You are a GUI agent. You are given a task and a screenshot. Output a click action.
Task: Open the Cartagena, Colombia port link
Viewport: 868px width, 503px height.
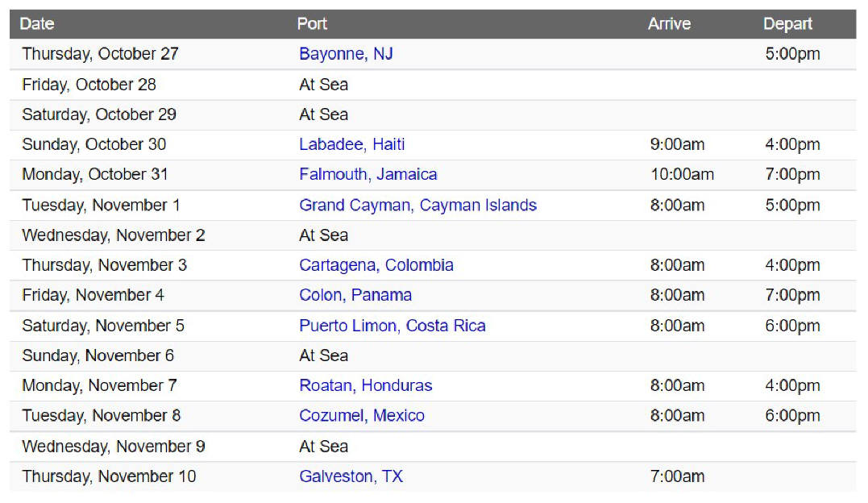tap(376, 265)
